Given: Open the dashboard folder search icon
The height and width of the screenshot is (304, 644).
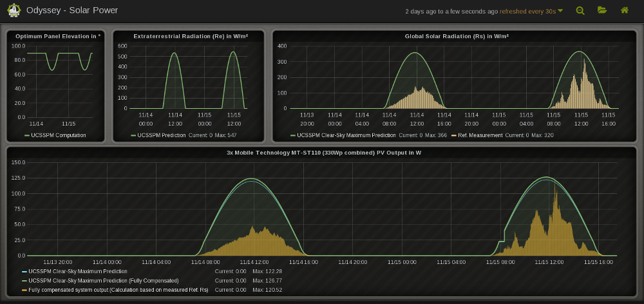Looking at the screenshot, I should click(602, 10).
